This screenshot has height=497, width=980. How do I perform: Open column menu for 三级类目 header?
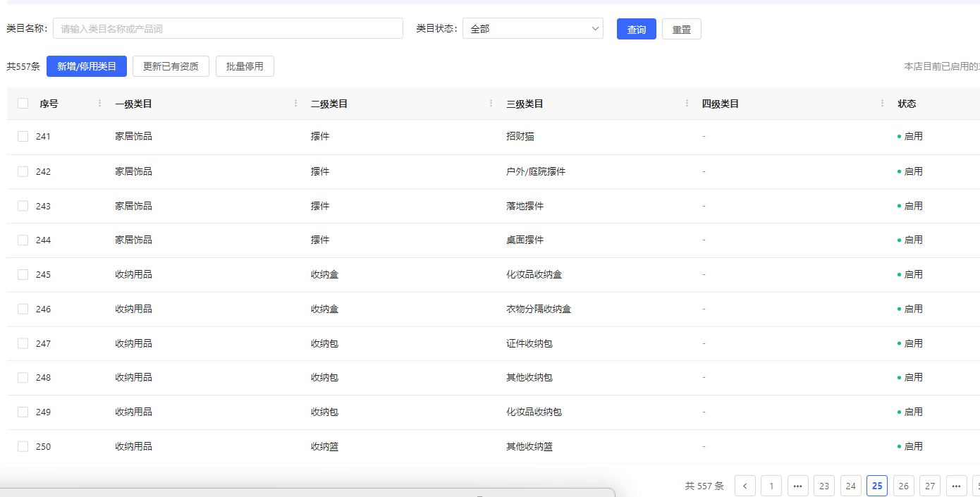click(x=687, y=104)
